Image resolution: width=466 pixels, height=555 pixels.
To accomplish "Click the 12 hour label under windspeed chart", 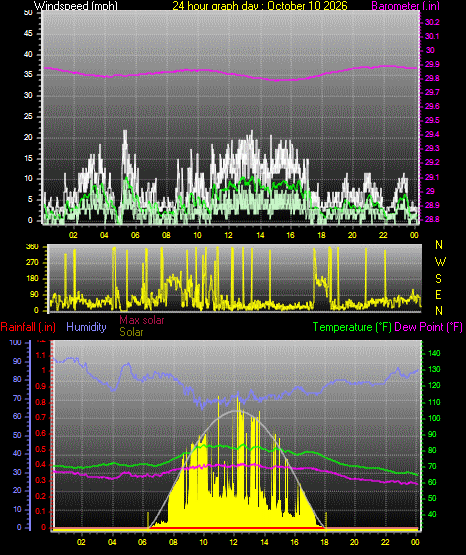I will 229,235.
